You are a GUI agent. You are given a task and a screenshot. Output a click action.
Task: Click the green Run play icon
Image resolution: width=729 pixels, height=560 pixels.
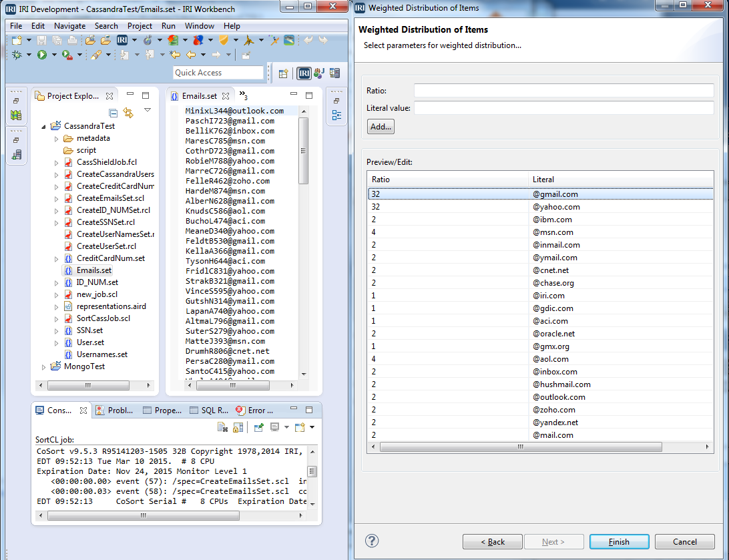pos(42,55)
